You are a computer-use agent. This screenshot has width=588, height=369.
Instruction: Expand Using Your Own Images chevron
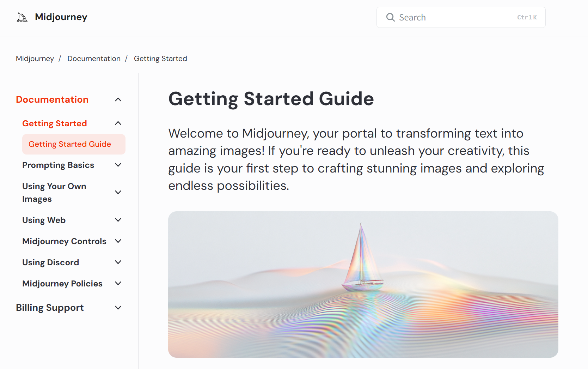(x=118, y=192)
